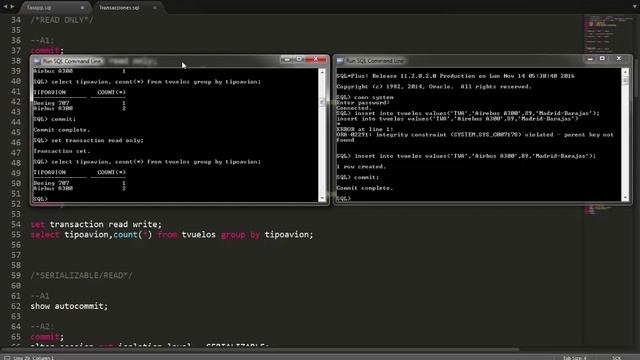Click line number 60 in the gutter
Screen dimensions: 640x360
point(16,286)
